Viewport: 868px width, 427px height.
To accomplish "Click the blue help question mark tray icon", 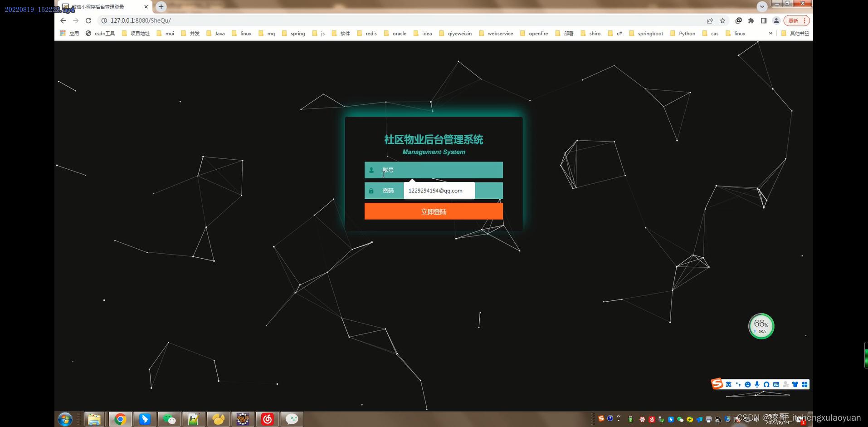I will point(610,418).
